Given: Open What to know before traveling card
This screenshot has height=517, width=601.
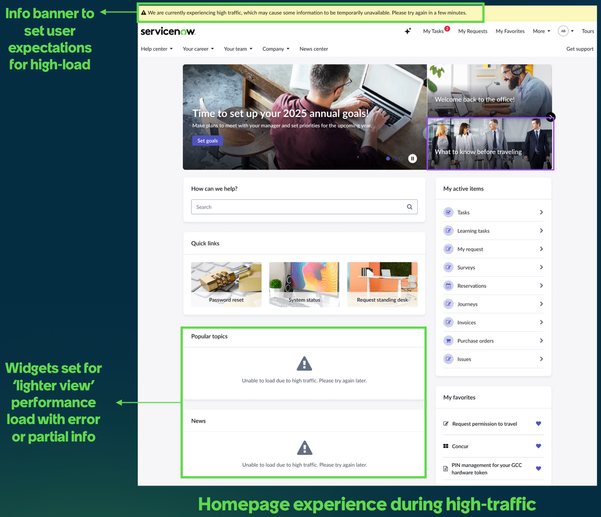Looking at the screenshot, I should 490,144.
